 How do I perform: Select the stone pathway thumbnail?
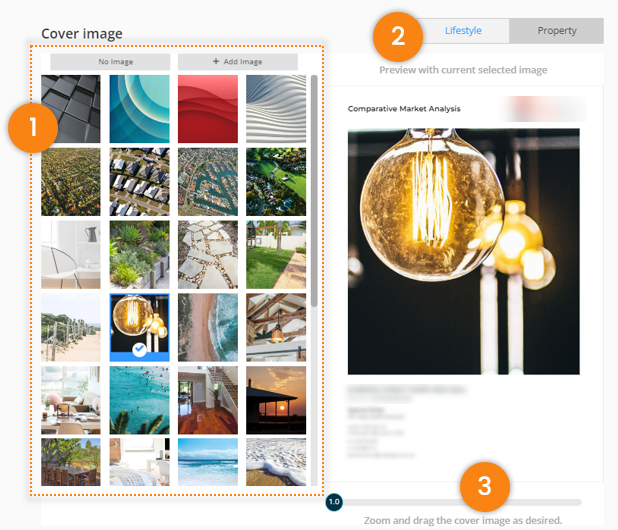click(208, 255)
